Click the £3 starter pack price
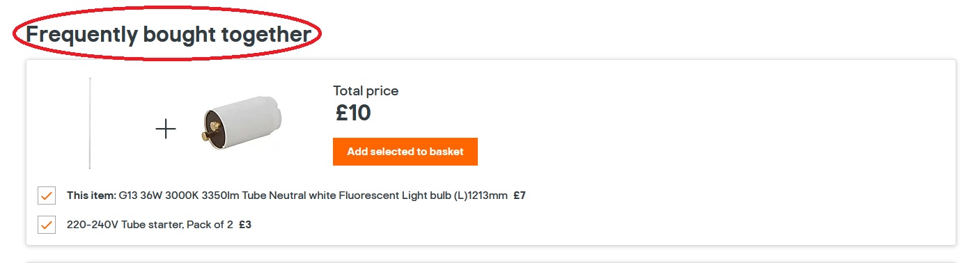 [x=245, y=225]
